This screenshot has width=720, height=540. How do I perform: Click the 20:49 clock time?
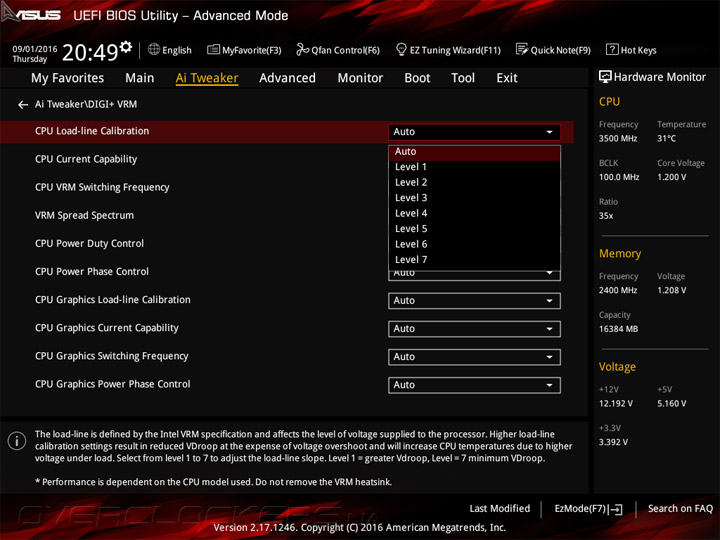90,52
